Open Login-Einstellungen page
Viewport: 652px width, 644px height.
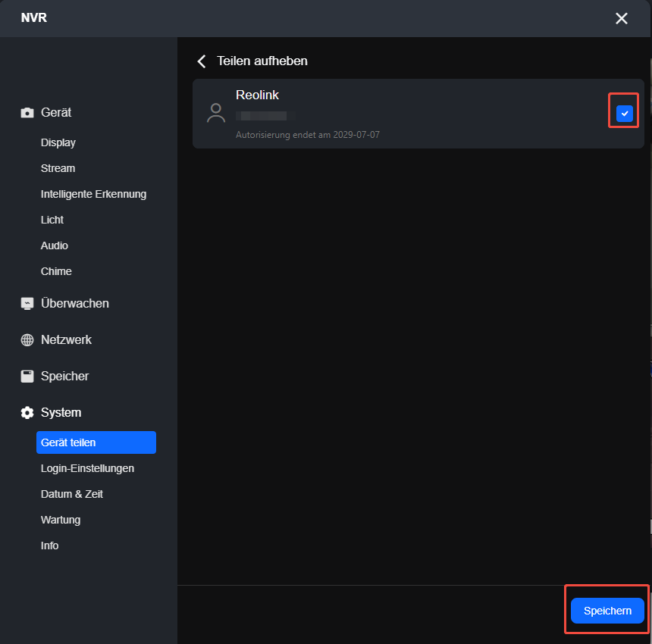87,468
